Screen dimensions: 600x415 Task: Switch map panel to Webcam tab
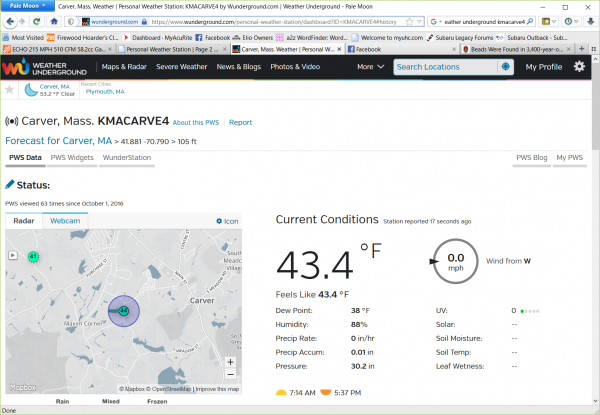coord(65,221)
